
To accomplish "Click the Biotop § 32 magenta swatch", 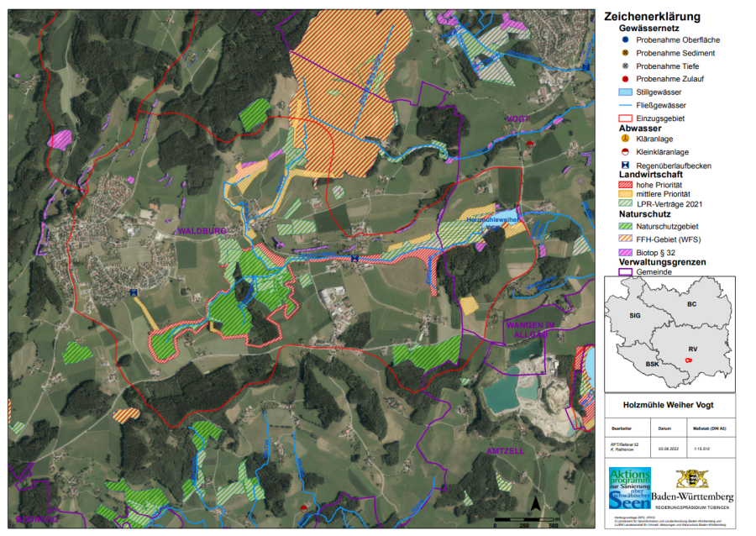I will coord(625,252).
